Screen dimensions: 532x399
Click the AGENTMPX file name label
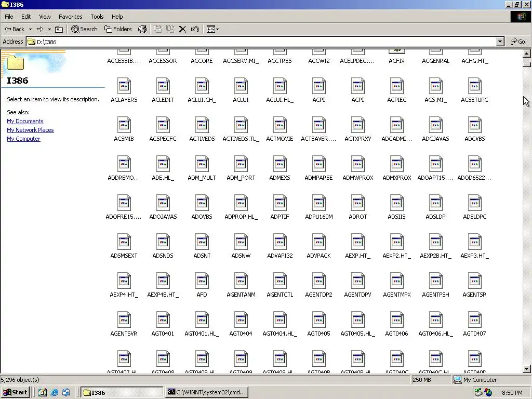(x=396, y=295)
